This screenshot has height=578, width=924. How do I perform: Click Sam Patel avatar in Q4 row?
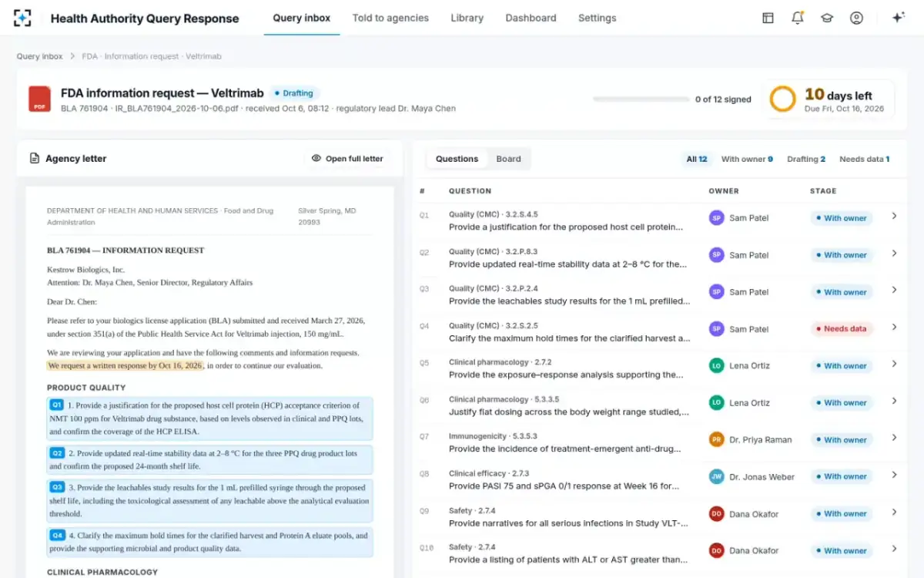(x=717, y=329)
